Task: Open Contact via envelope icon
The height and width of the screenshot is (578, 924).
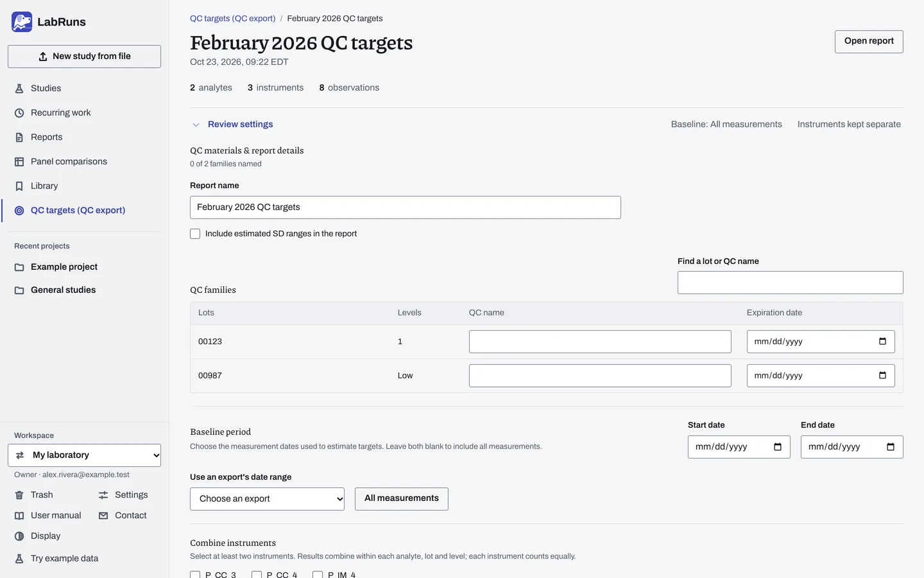Action: (x=103, y=516)
